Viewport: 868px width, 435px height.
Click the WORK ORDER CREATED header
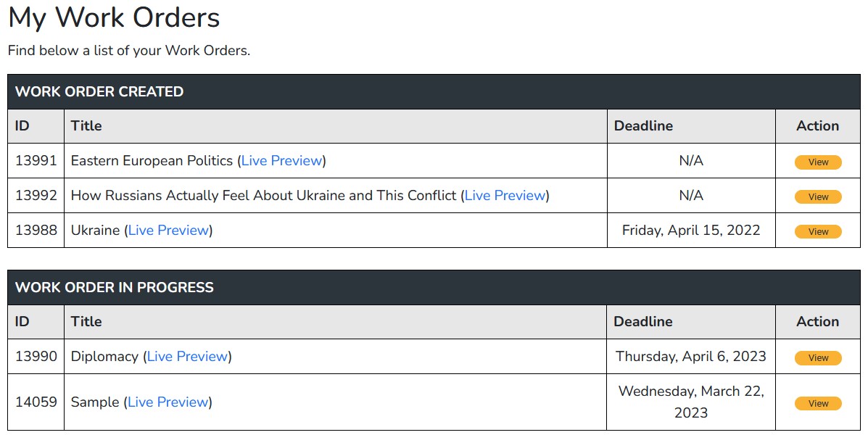98,92
